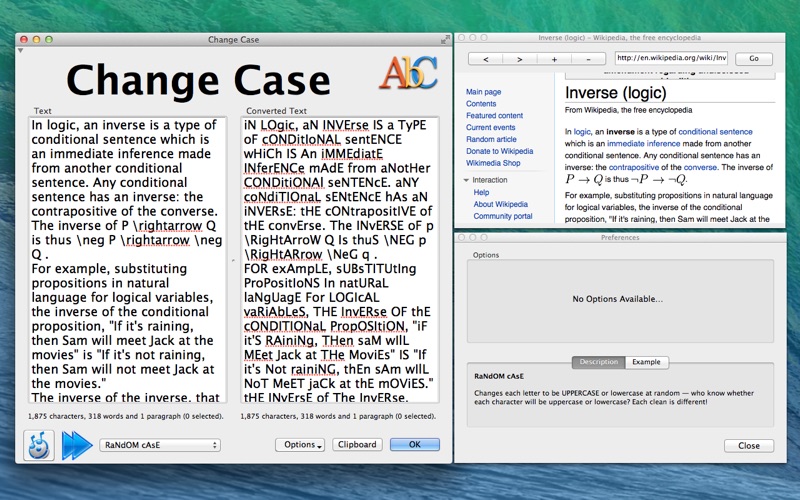Screen dimensions: 800x500
Task: Switch to the Description tab in Preferences
Action: tap(598, 362)
